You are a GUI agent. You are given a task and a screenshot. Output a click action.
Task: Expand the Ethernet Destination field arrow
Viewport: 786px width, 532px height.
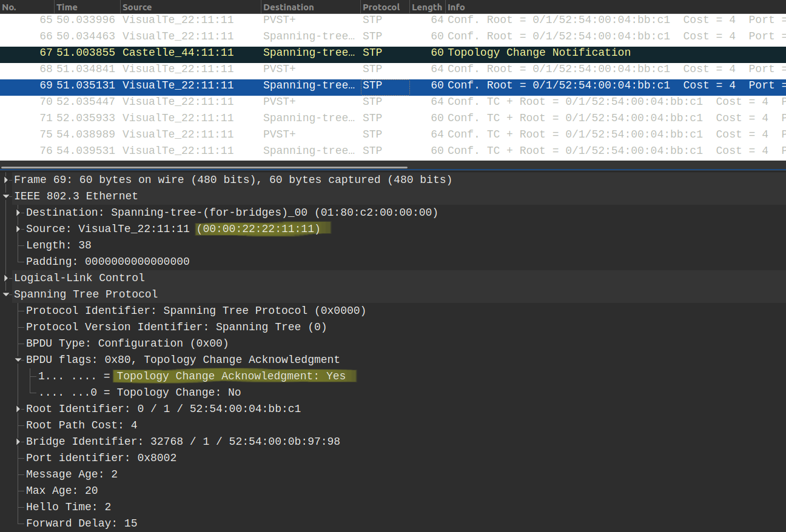[19, 213]
